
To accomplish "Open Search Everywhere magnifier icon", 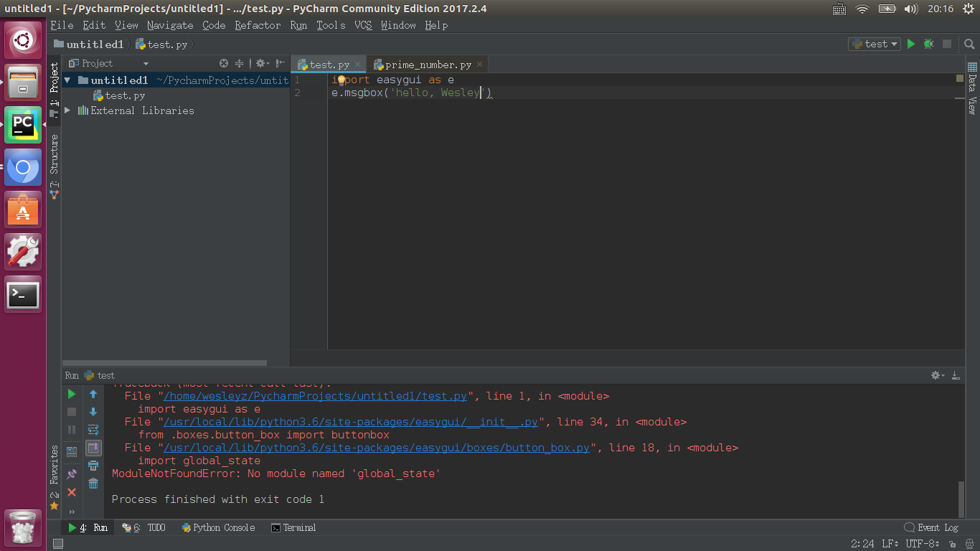I will pos(969,44).
